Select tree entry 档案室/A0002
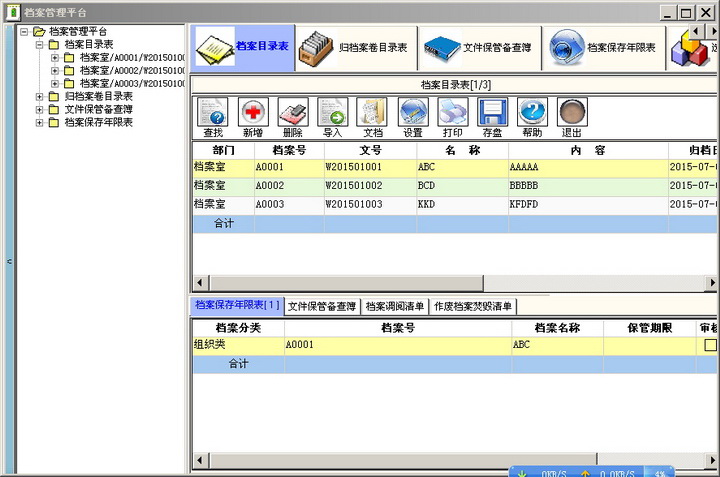 pyautogui.click(x=132, y=71)
